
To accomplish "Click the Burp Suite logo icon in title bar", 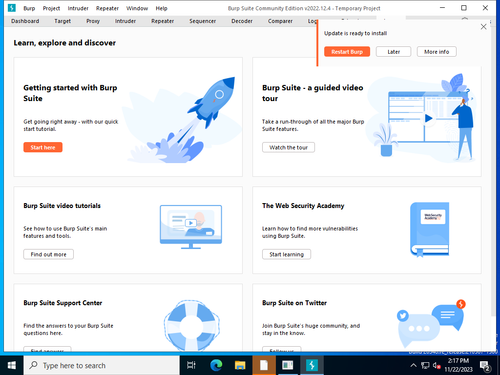I will tap(12, 8).
